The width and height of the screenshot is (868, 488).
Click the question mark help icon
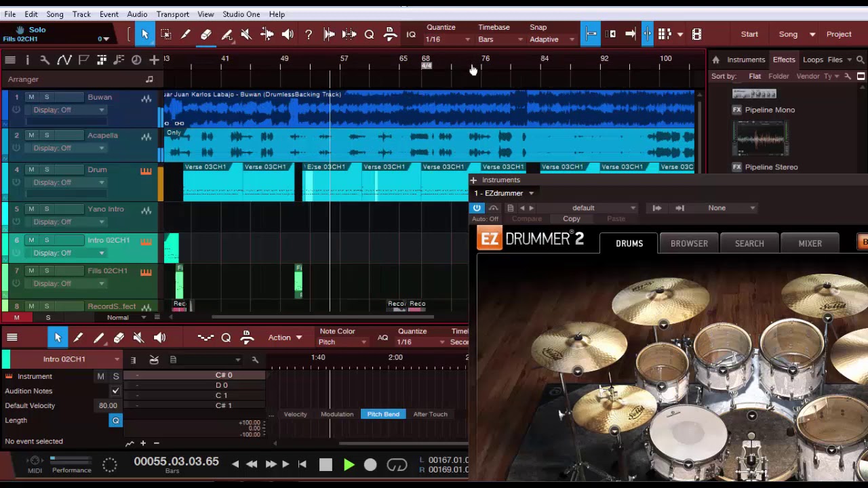[309, 34]
